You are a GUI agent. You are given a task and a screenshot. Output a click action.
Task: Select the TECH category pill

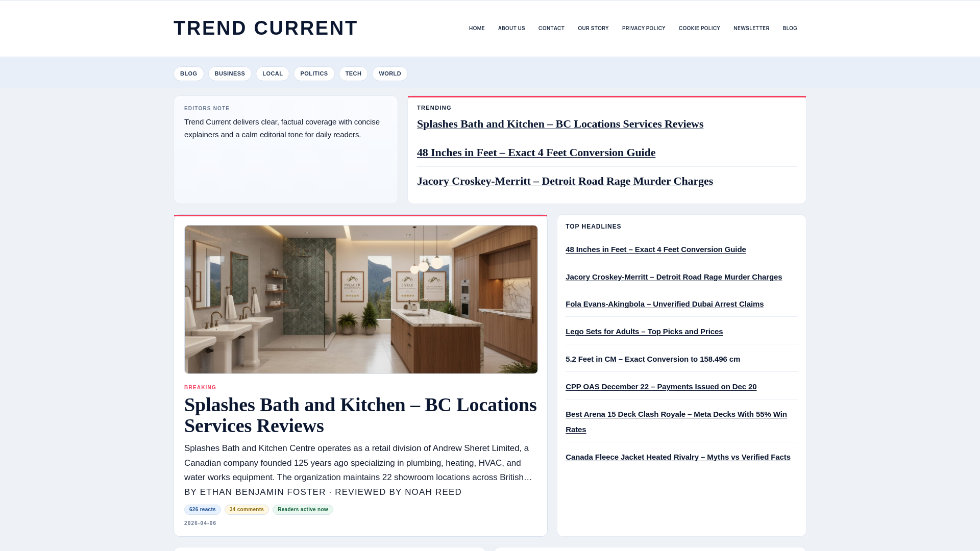pyautogui.click(x=353, y=73)
